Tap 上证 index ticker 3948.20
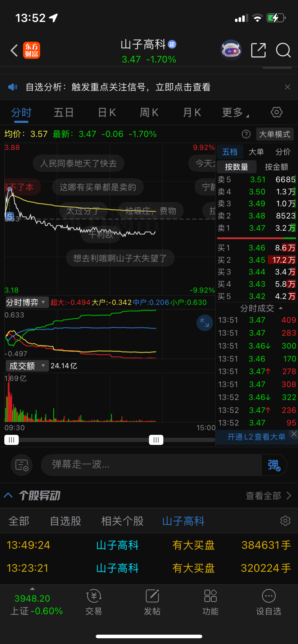The image size is (298, 644). click(x=36, y=604)
